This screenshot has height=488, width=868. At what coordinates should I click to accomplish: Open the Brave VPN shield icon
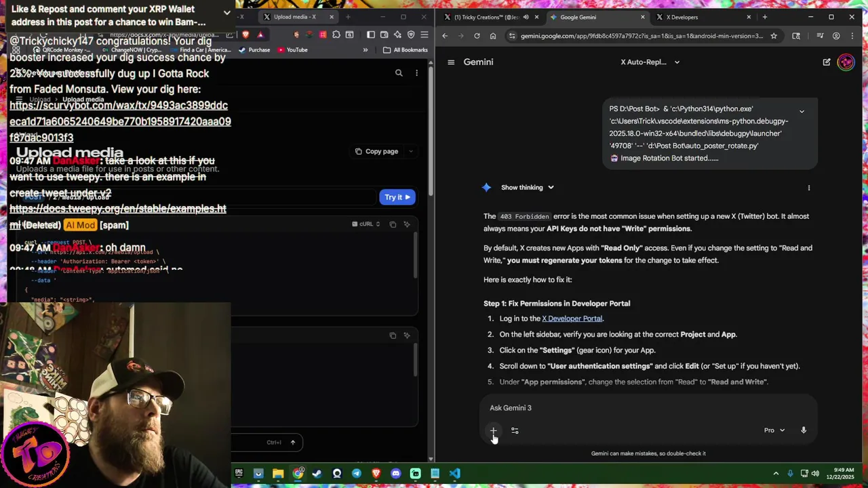[x=412, y=35]
